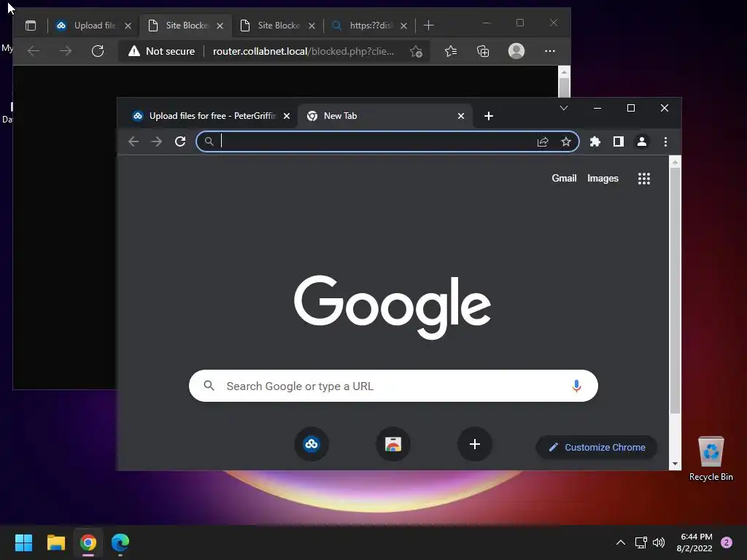
Task: Open Google apps grid
Action: (644, 179)
